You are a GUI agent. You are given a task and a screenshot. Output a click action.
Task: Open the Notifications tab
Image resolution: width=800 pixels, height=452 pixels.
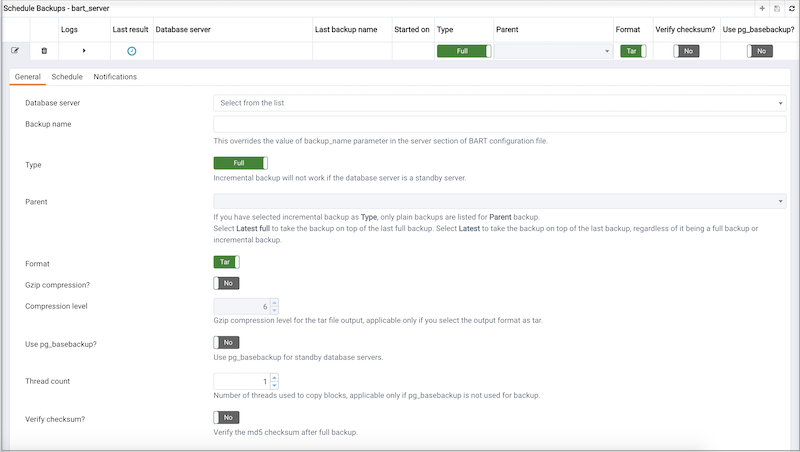click(115, 77)
